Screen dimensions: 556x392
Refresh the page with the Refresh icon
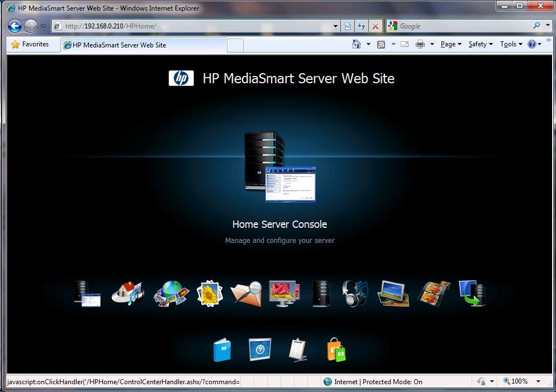point(362,26)
